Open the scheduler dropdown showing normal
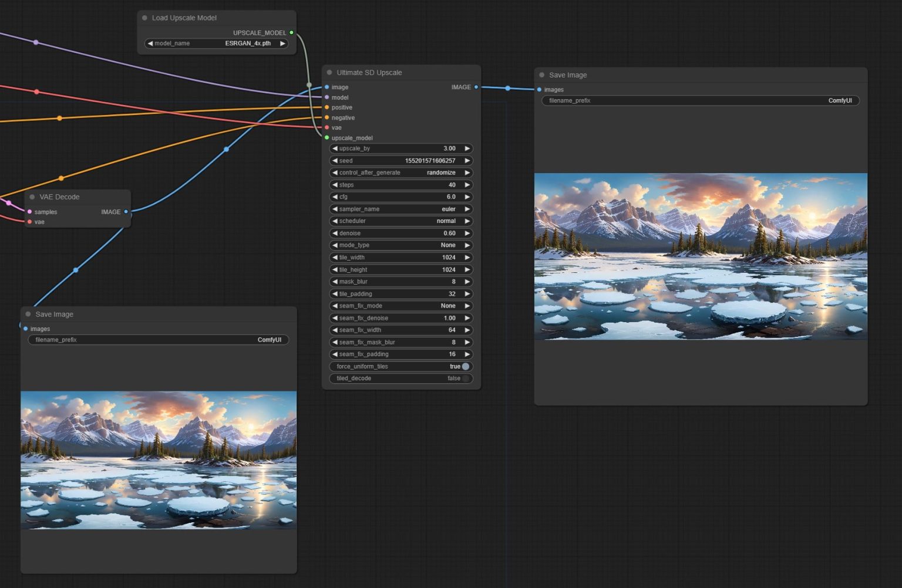 point(401,221)
